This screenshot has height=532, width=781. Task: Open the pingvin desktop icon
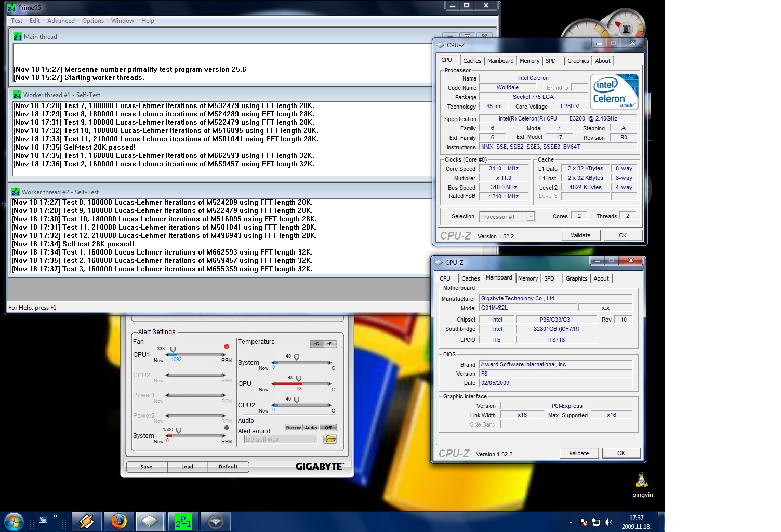pyautogui.click(x=642, y=485)
